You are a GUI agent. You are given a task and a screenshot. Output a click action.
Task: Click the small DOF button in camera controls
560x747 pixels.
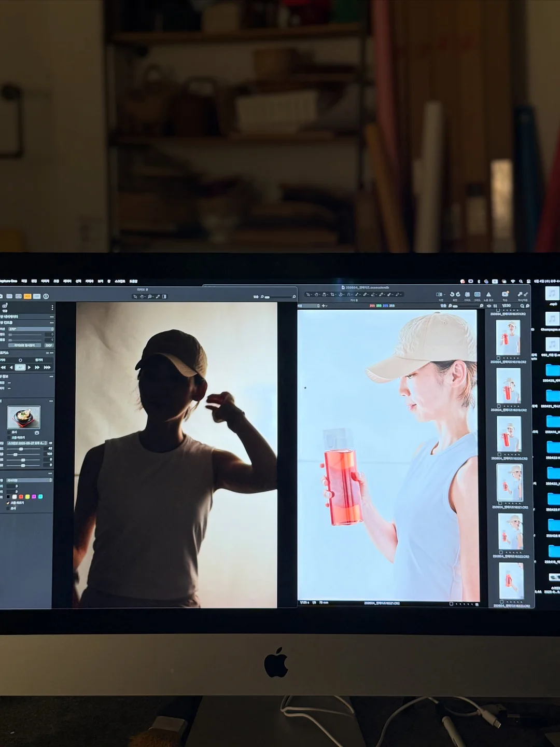[49, 345]
